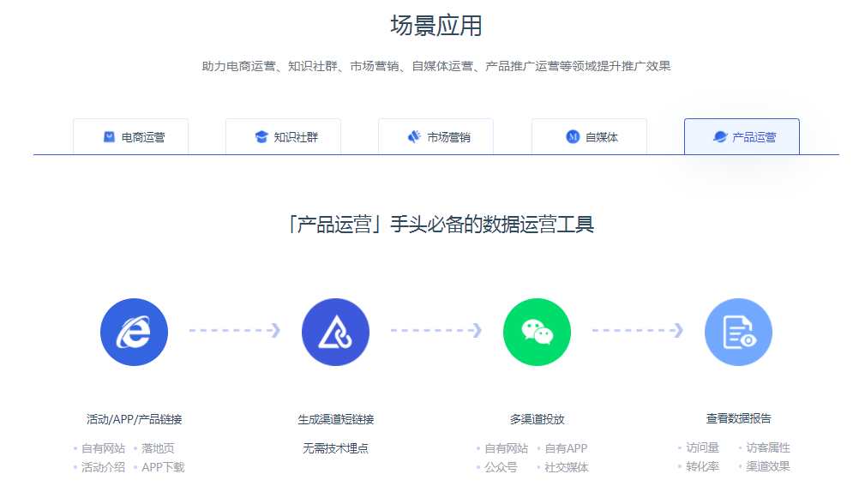Click the 活动/APP/产品链接 label
Viewport: 859px width, 504px height.
135,420
